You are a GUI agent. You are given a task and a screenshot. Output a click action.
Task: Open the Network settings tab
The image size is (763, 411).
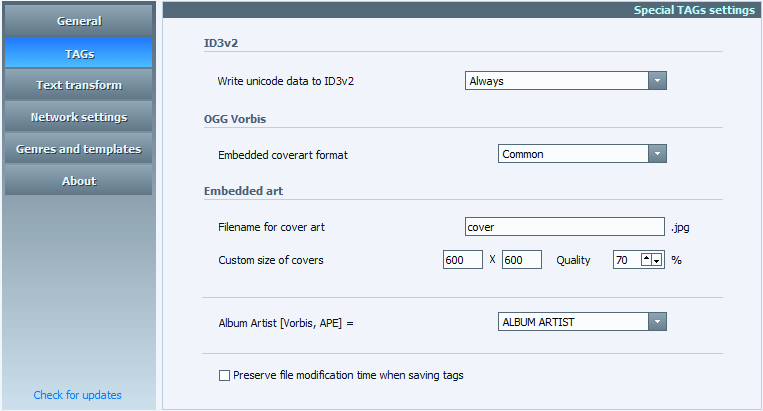[78, 117]
